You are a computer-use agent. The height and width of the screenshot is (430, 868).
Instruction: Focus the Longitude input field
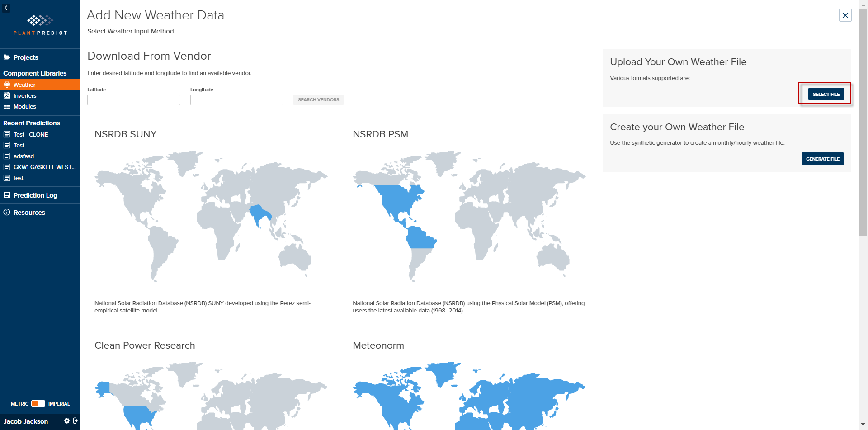click(x=237, y=100)
